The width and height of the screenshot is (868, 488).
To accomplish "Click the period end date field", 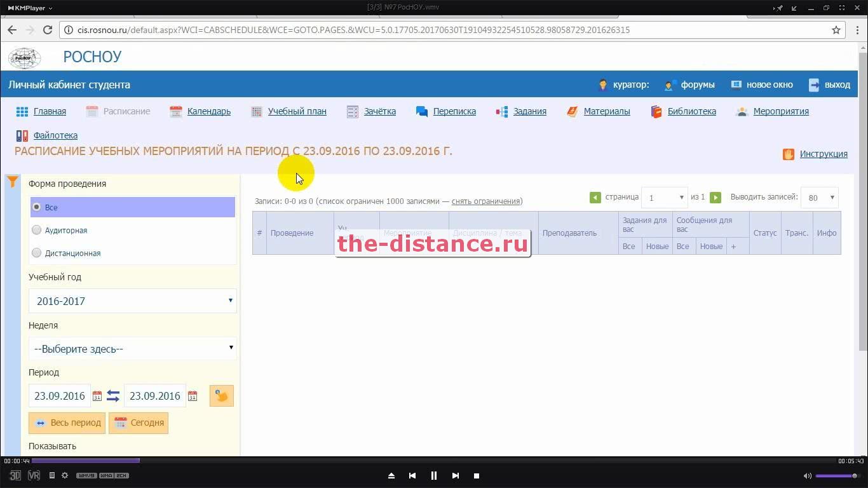I will [x=155, y=396].
